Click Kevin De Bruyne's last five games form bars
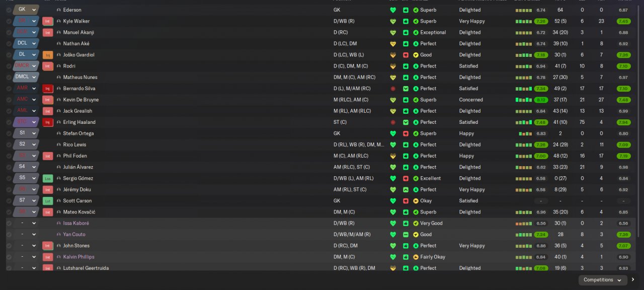Image resolution: width=644 pixels, height=290 pixels. (524, 100)
